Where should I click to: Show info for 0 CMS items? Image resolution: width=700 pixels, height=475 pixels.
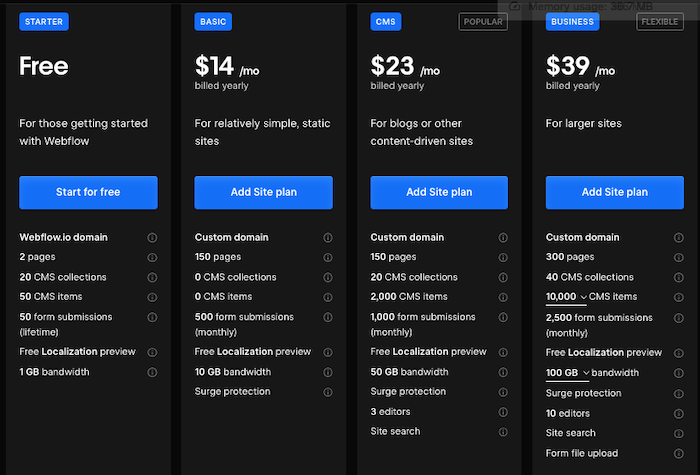328,297
